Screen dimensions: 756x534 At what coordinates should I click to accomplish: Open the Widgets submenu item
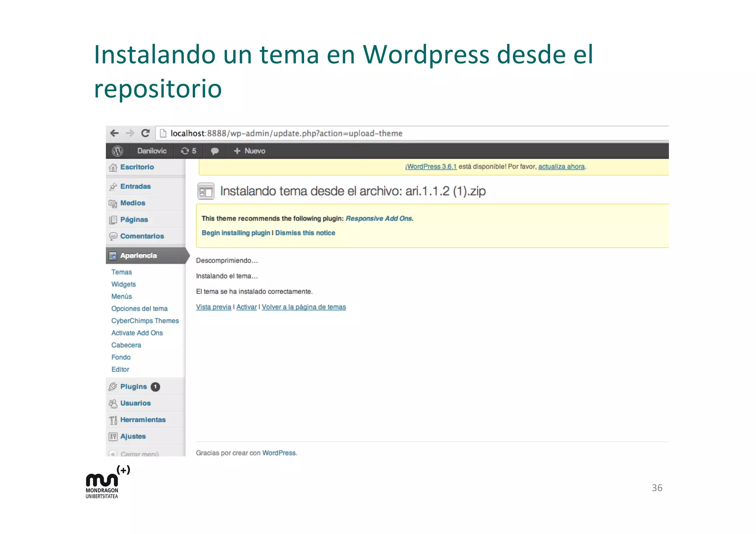(124, 284)
